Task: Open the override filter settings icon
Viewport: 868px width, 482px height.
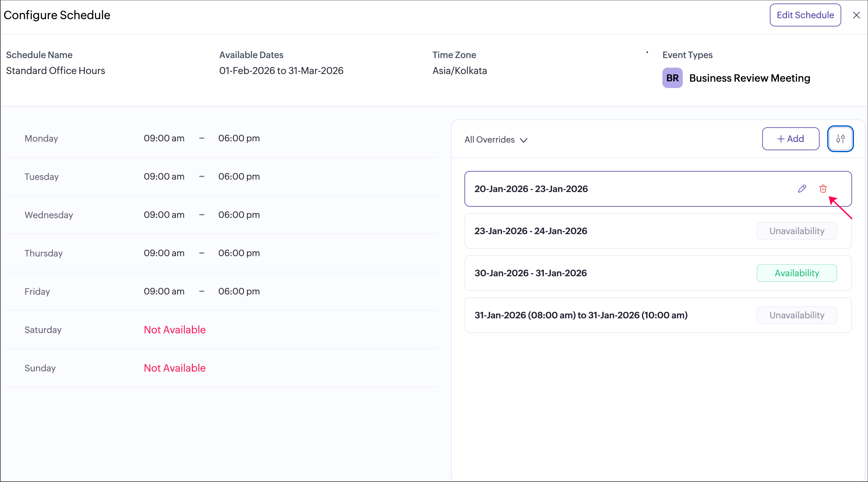Action: 840,139
